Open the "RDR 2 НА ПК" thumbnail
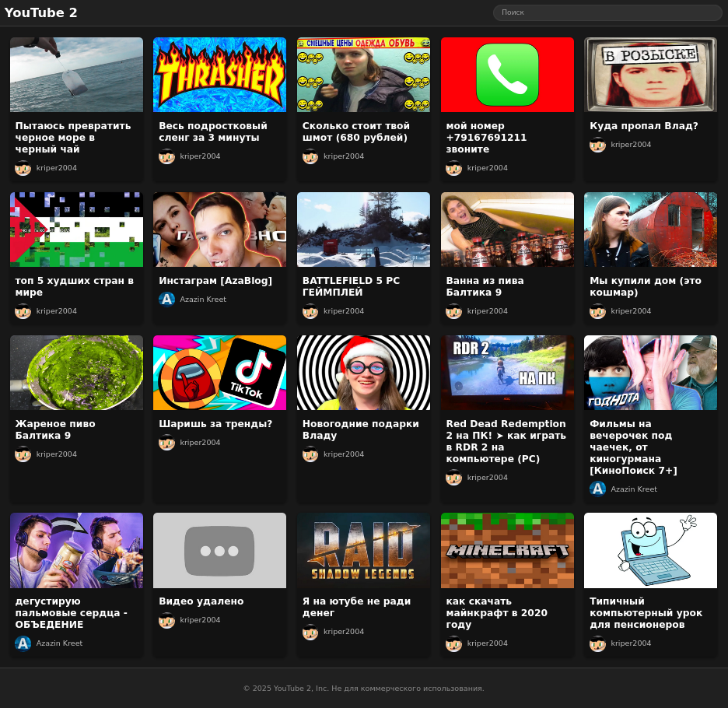 coord(507,373)
